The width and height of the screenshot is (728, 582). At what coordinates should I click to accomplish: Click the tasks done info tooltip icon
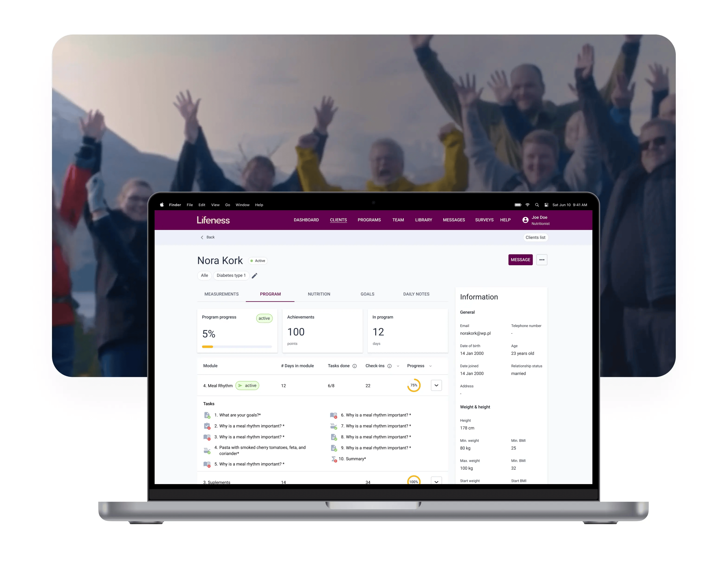(355, 366)
